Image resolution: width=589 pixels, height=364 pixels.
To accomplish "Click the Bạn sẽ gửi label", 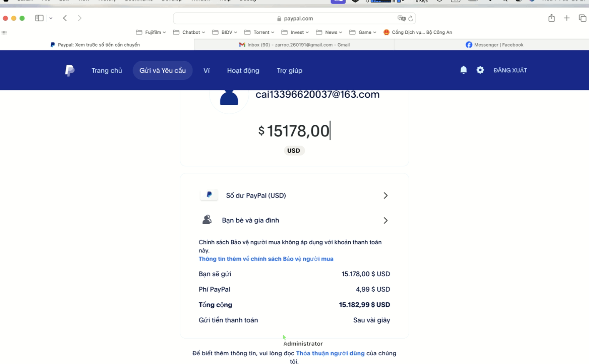I will (215, 274).
